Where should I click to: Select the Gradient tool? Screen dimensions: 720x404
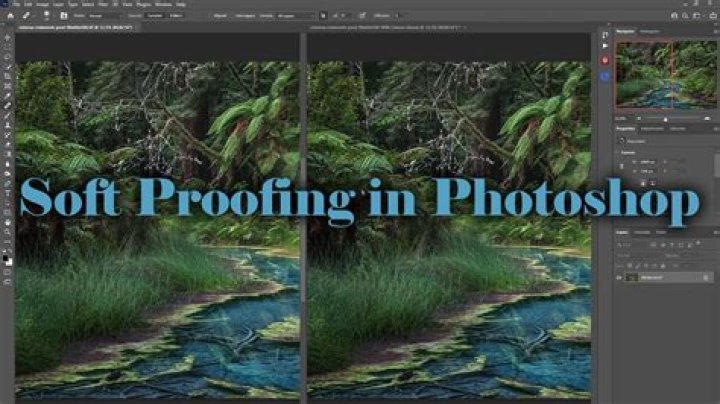pos(7,154)
